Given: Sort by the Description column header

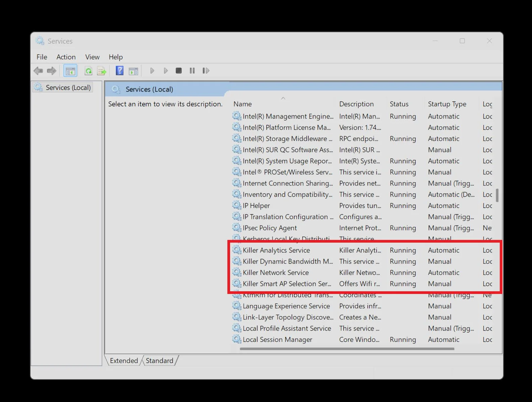Looking at the screenshot, I should click(x=361, y=104).
